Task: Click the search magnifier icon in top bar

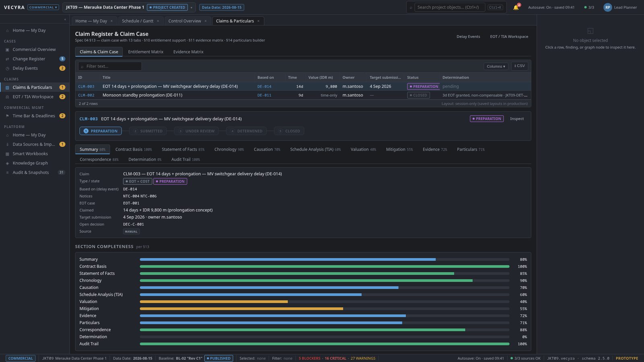Action: [x=411, y=7]
